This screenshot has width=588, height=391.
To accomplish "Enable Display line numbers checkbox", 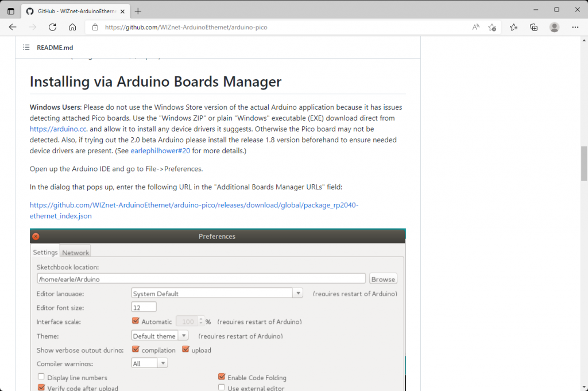I will 41,377.
